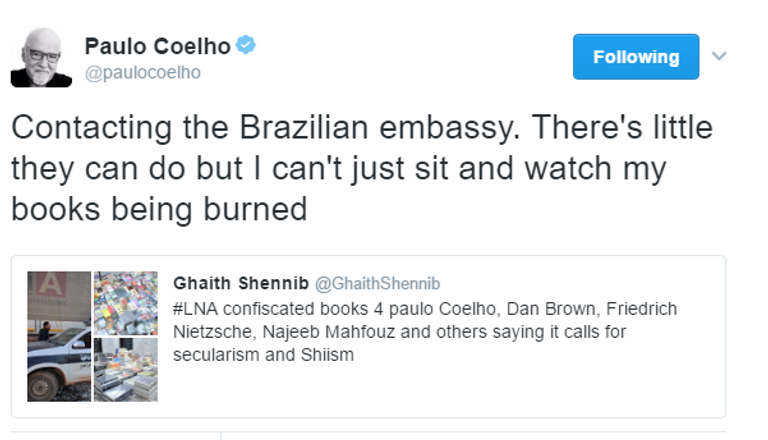Toggle the Following button

pos(636,57)
